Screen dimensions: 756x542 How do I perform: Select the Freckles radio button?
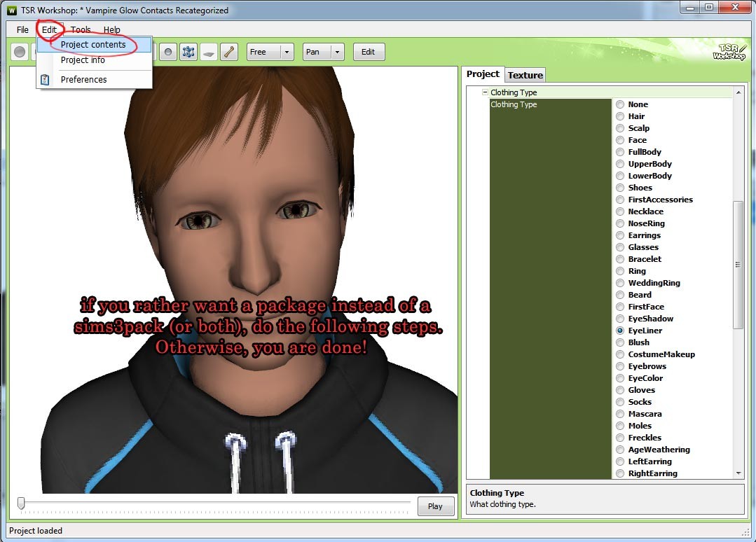point(620,438)
